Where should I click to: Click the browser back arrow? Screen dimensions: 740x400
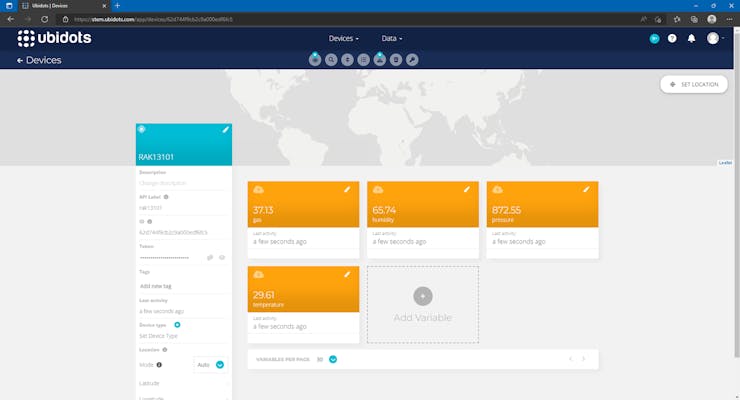pyautogui.click(x=10, y=19)
